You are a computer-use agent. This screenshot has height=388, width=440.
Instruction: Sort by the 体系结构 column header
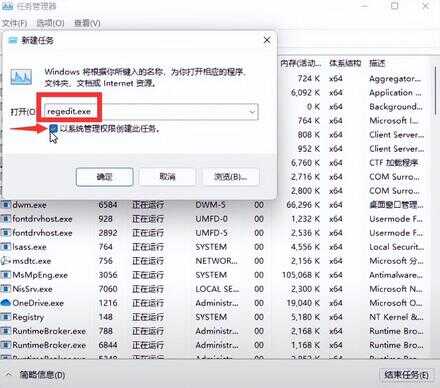coord(345,63)
